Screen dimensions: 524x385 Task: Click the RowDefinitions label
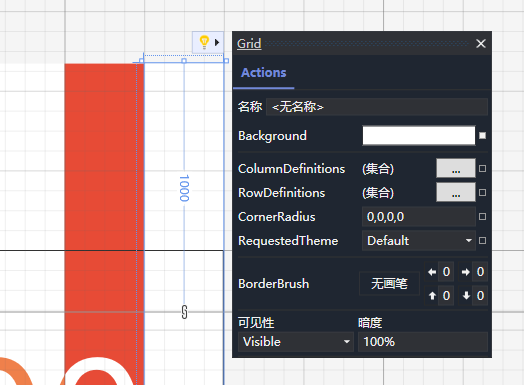[x=281, y=193]
